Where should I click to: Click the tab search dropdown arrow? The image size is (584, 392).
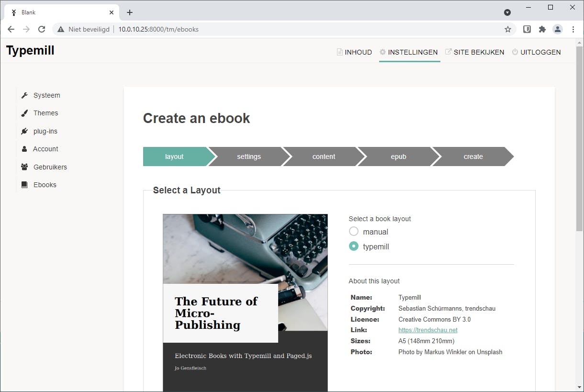(507, 12)
